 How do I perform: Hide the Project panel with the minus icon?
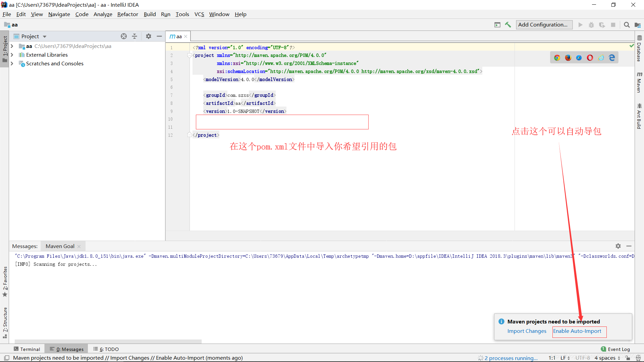(159, 36)
